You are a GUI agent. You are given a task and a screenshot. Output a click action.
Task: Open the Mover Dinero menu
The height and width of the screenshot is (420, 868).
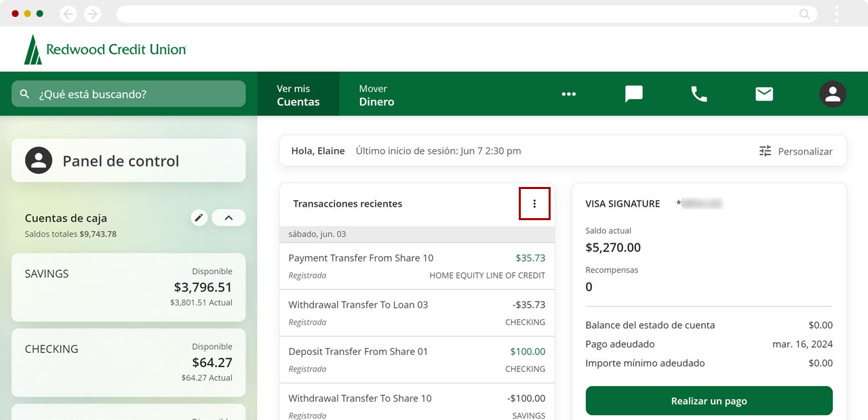click(376, 95)
